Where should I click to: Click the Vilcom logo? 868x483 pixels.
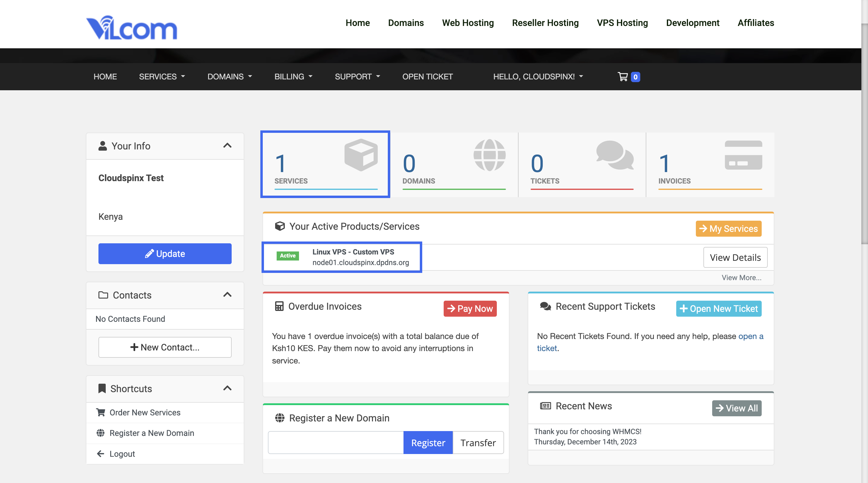(132, 27)
